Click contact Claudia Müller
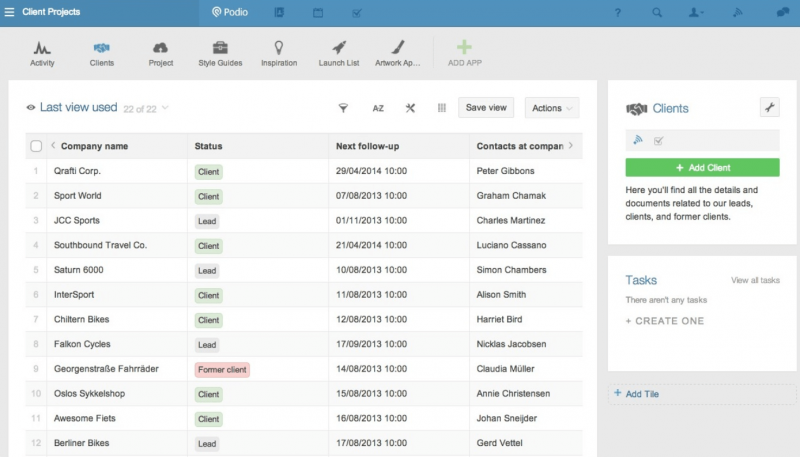 [505, 369]
